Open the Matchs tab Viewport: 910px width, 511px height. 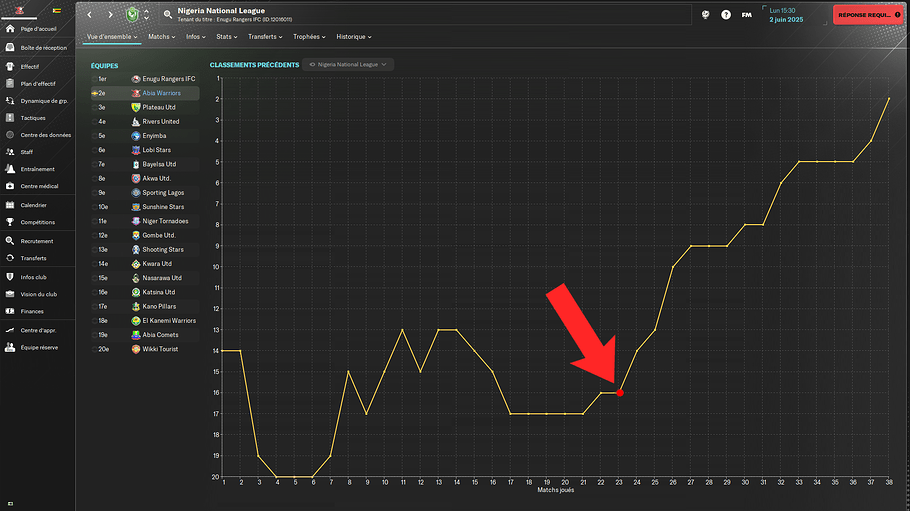[161, 37]
